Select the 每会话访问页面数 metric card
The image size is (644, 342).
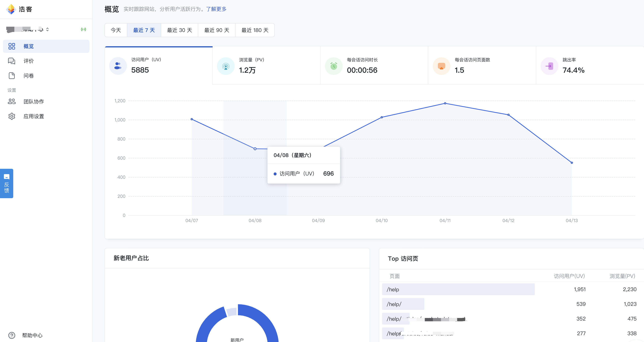pos(482,66)
